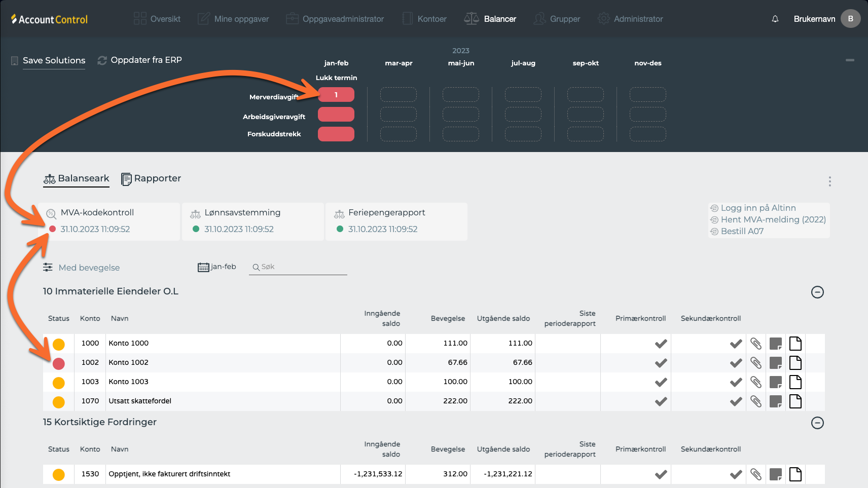The height and width of the screenshot is (488, 868).
Task: Click the Logg inn på Altinn link
Action: 757,208
